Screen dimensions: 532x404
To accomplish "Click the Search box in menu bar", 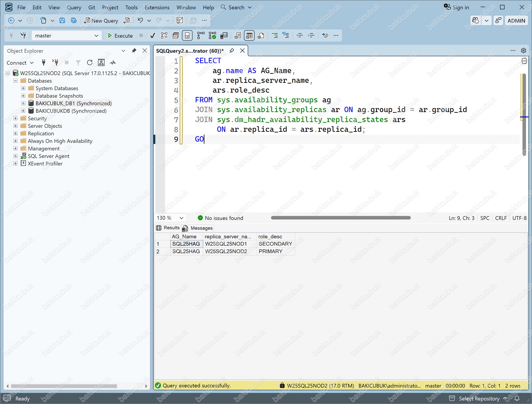I will 236,8.
